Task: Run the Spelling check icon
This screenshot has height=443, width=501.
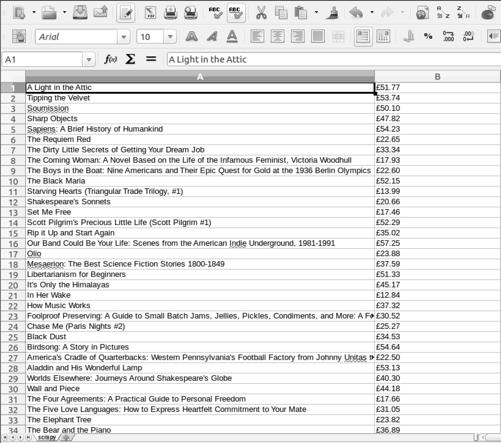Action: 215,13
